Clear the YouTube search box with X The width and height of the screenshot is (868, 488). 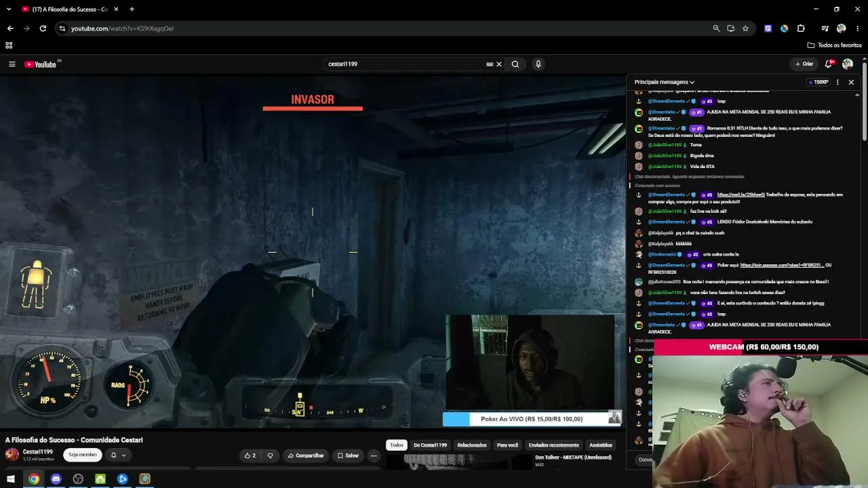(x=499, y=64)
